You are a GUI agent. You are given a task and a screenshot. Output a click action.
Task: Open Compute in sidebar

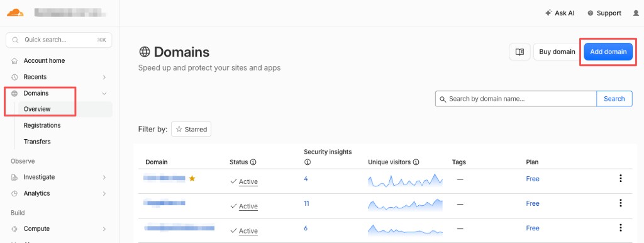pos(36,229)
